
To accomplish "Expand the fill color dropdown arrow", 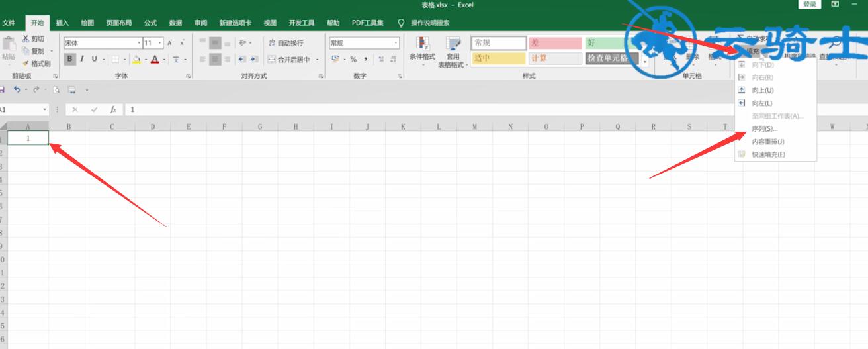I will (x=145, y=59).
